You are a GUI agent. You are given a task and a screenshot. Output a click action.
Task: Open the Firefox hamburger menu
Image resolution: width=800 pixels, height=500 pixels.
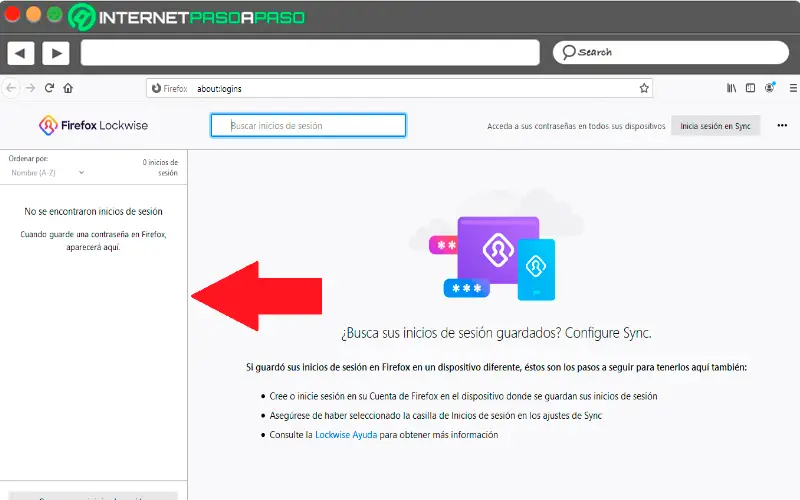(x=793, y=88)
